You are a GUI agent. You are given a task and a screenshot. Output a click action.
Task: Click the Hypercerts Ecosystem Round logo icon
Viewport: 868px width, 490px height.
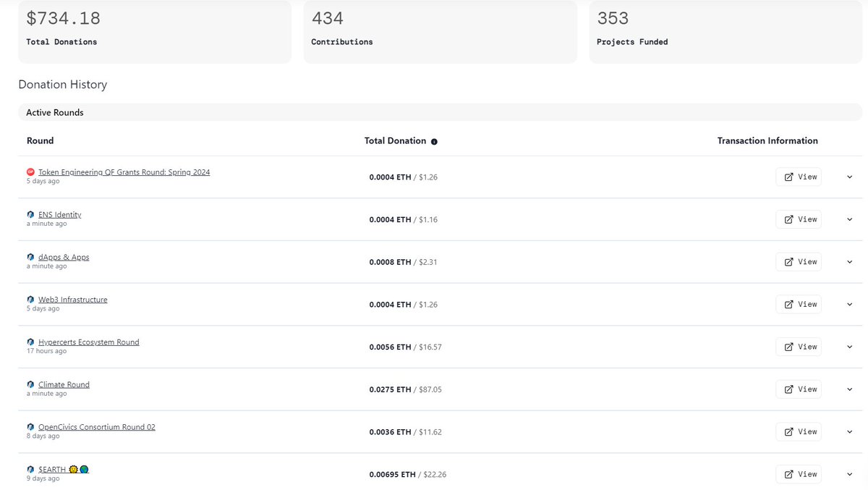tap(30, 342)
